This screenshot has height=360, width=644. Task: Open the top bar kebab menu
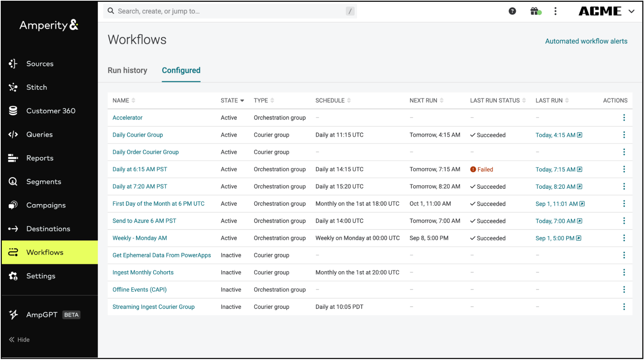click(555, 11)
